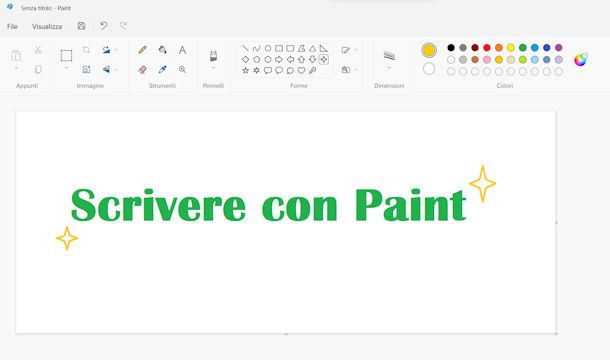Click the Paste clipboard icon

(x=16, y=56)
